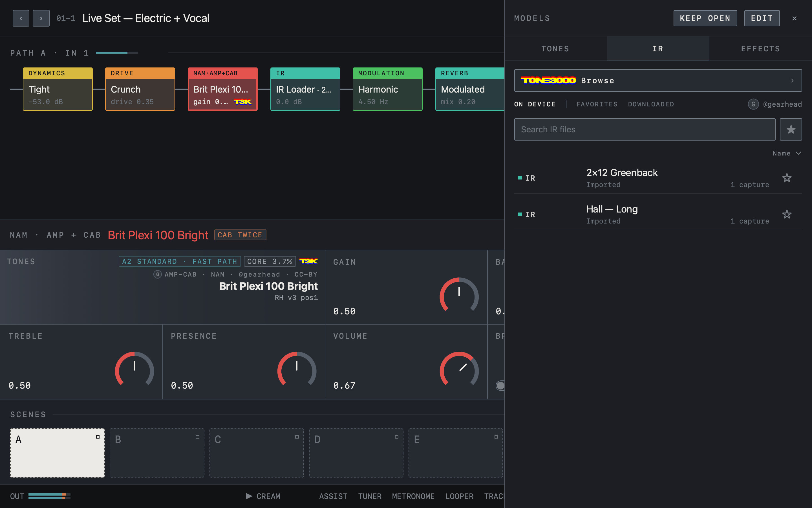Select scene A

click(58, 453)
